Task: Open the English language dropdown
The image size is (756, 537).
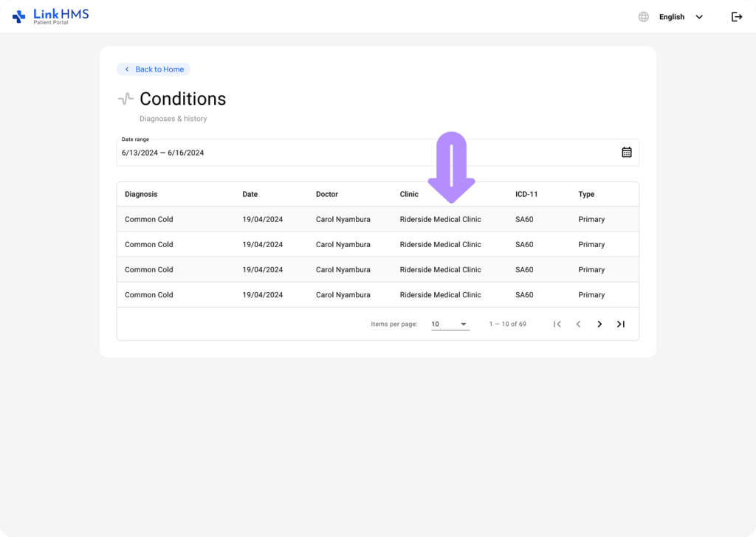Action: pyautogui.click(x=681, y=17)
